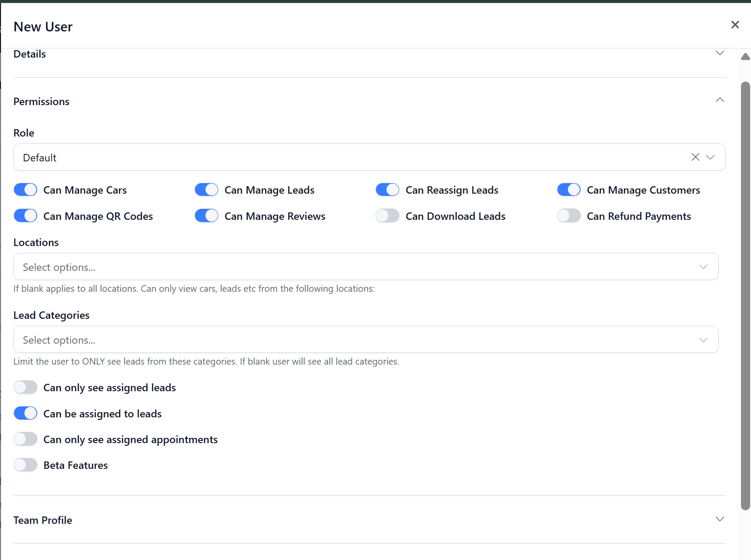Collapse the Permissions section chevron

click(x=720, y=100)
